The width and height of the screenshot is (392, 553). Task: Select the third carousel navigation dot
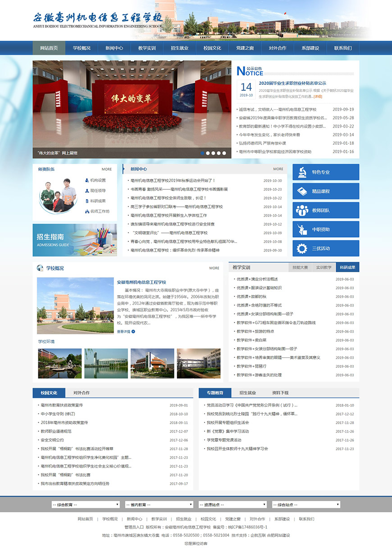(x=213, y=153)
